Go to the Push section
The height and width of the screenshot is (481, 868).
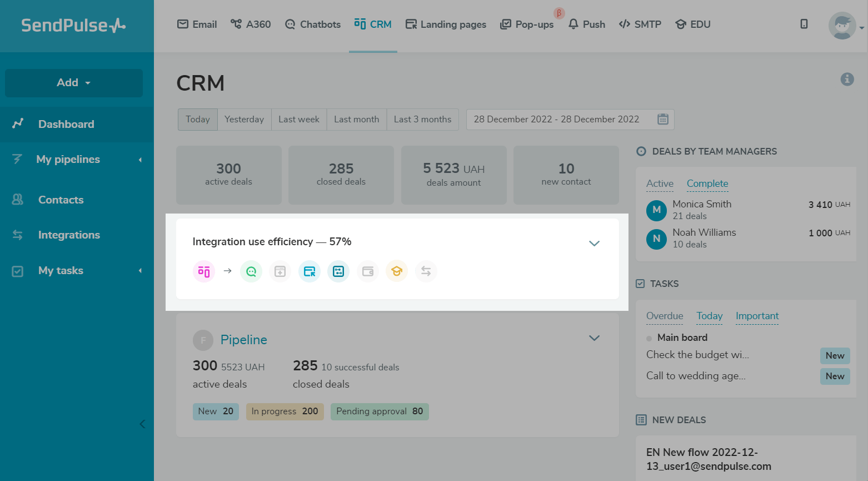click(587, 24)
